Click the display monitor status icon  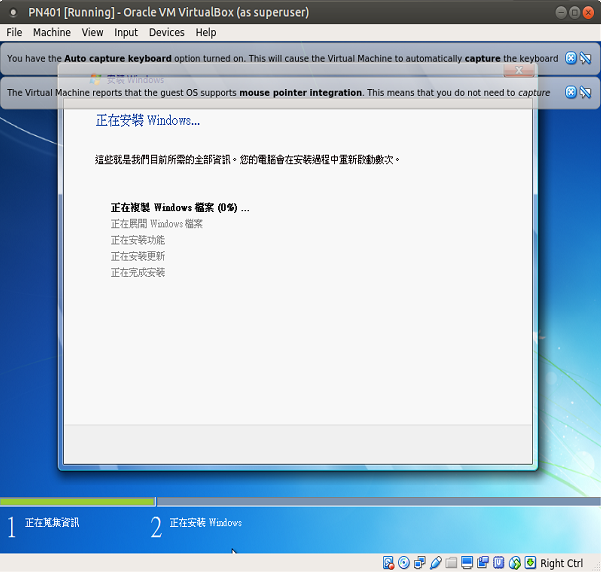click(x=467, y=563)
